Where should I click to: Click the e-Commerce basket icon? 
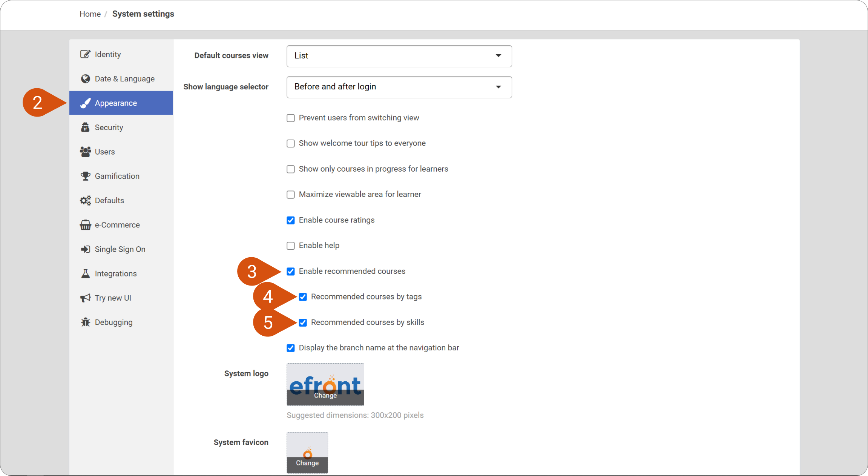(85, 225)
